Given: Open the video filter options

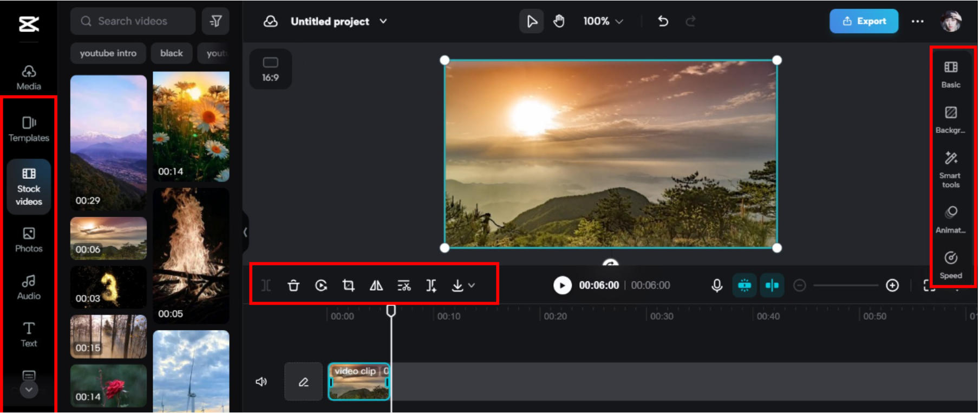Looking at the screenshot, I should tap(215, 21).
